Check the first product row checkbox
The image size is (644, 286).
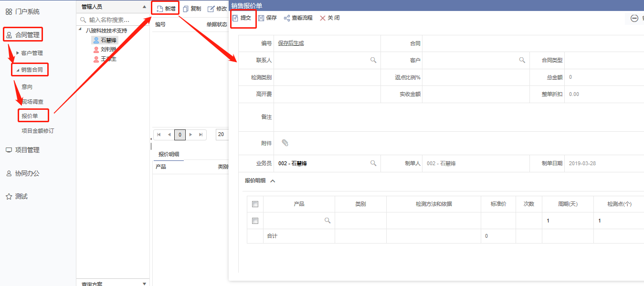(255, 221)
